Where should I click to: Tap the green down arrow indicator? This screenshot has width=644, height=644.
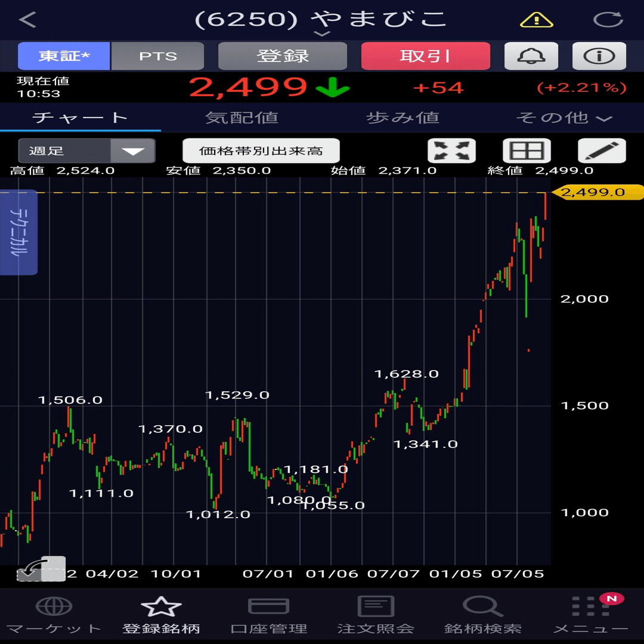[333, 87]
